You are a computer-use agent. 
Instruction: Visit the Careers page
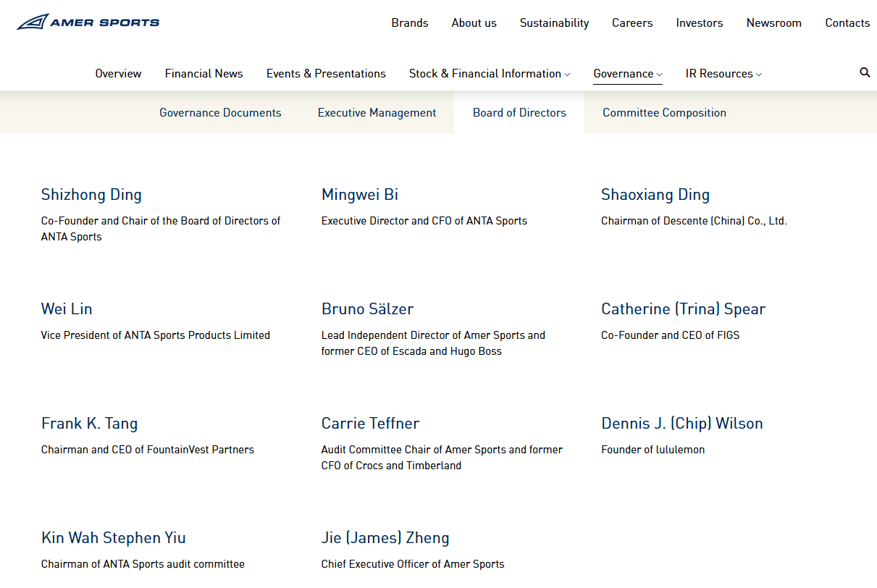(x=632, y=22)
